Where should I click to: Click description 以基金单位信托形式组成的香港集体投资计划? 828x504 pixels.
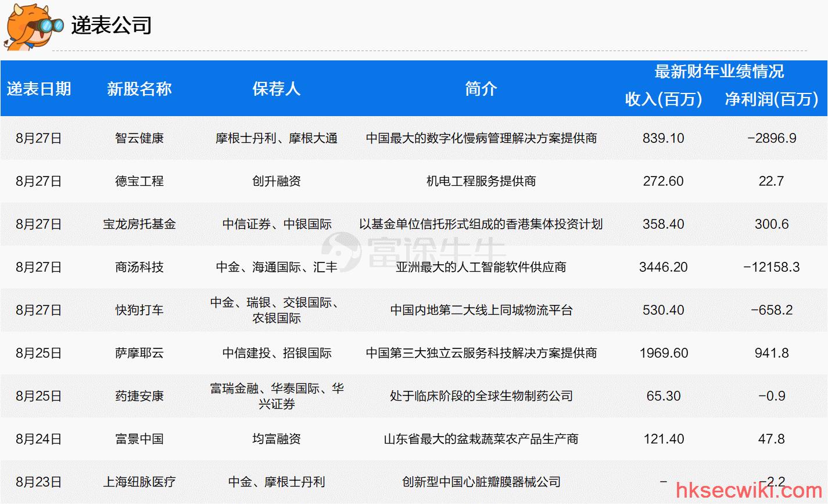(x=481, y=224)
